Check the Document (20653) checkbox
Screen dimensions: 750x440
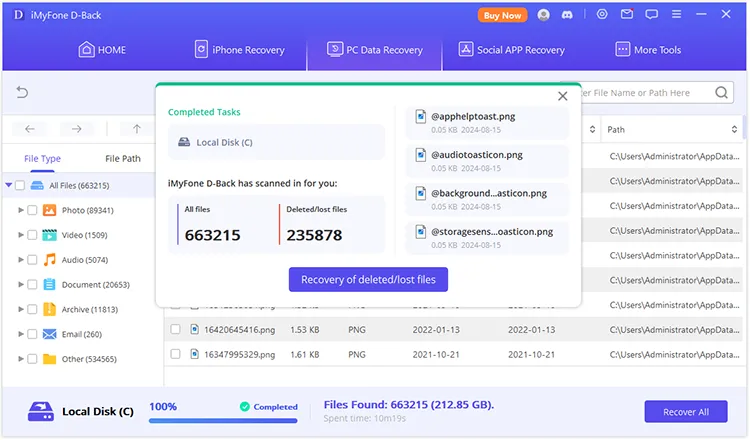32,285
